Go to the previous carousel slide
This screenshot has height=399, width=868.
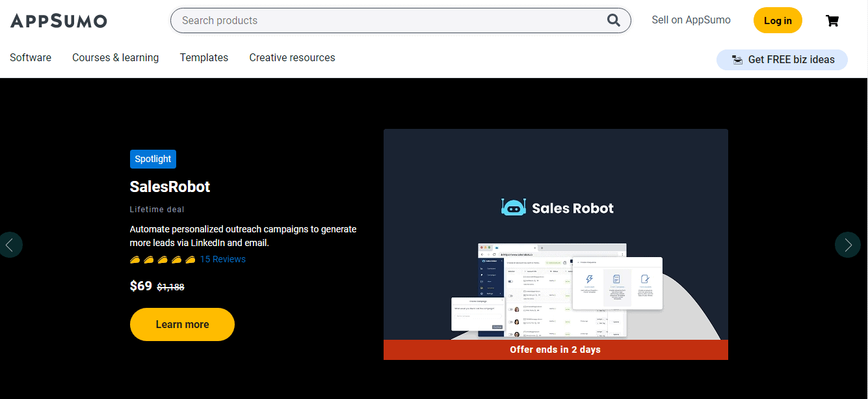coord(10,245)
